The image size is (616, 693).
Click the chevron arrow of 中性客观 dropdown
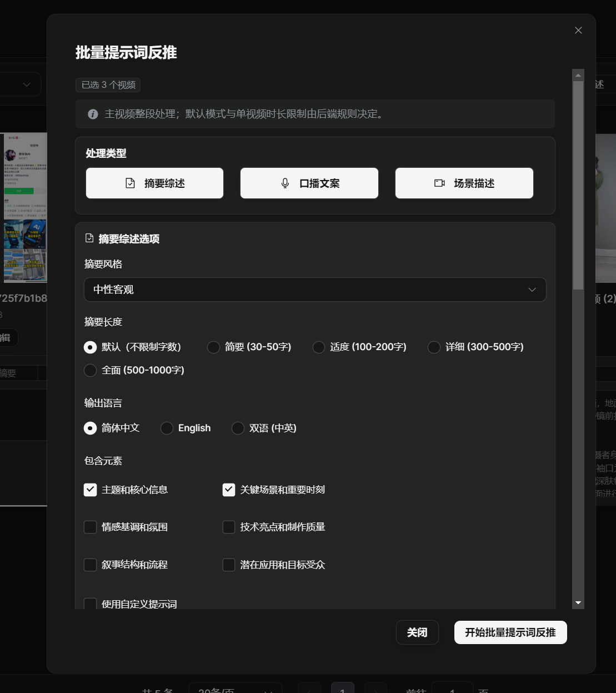[x=532, y=290]
